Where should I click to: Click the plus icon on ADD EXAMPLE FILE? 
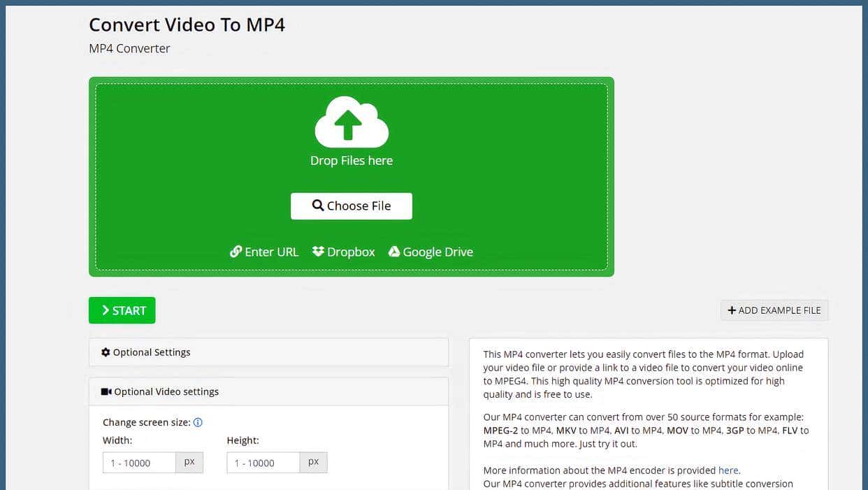[x=731, y=310]
